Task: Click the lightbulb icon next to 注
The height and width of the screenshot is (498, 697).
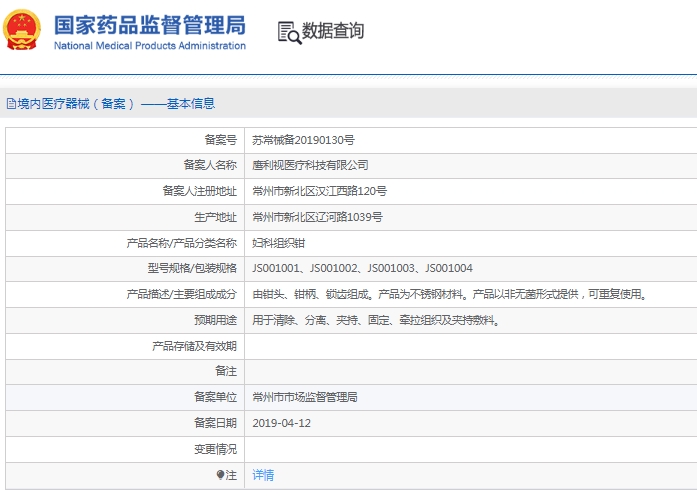Action: (220, 475)
